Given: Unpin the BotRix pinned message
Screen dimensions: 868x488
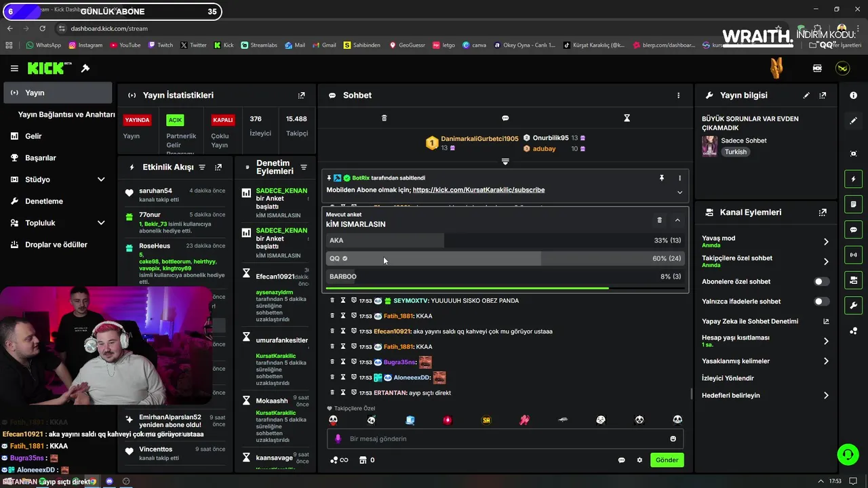Looking at the screenshot, I should point(662,178).
